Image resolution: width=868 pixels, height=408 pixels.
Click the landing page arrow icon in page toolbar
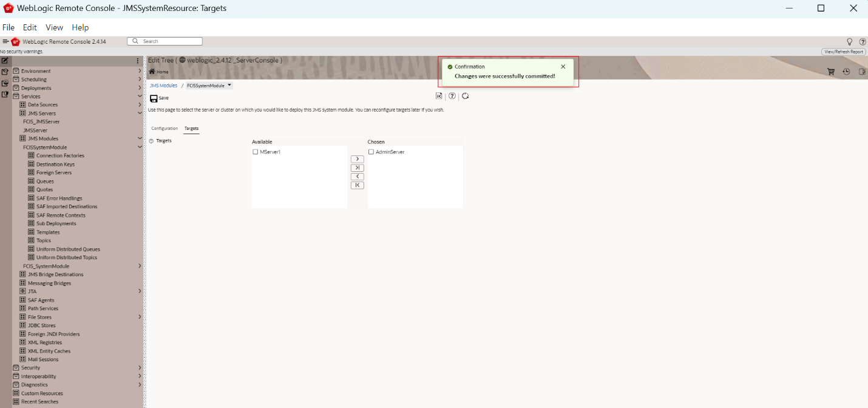pyautogui.click(x=439, y=96)
